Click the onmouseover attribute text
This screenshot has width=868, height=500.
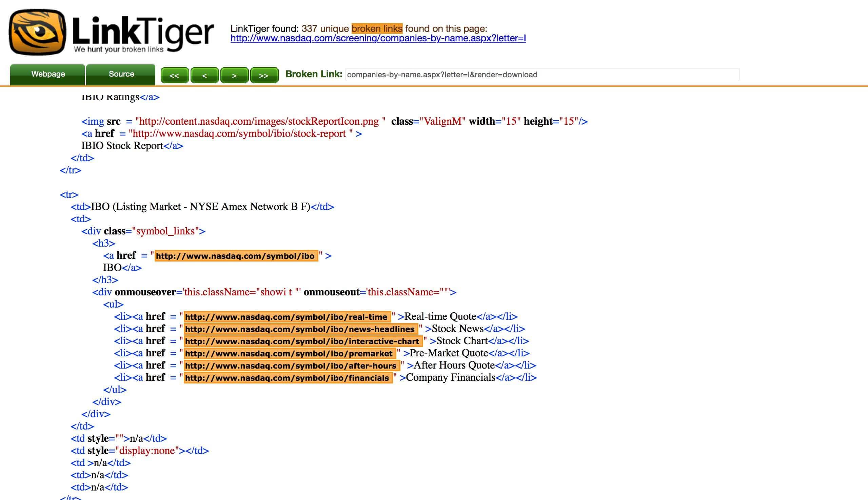click(x=145, y=292)
